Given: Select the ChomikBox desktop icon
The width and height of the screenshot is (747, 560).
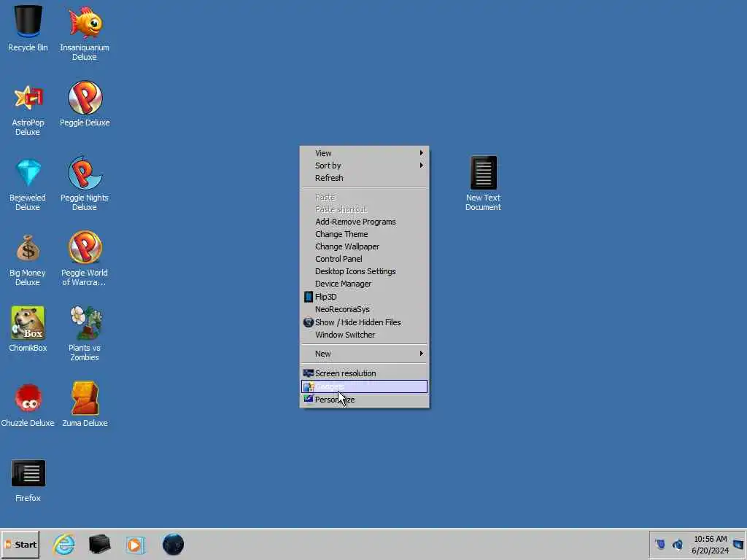Looking at the screenshot, I should (28, 329).
